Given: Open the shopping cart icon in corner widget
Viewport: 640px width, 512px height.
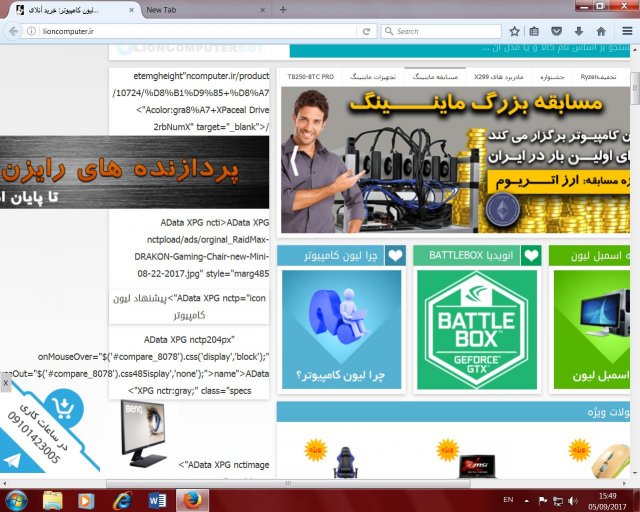Looking at the screenshot, I should coord(64,407).
